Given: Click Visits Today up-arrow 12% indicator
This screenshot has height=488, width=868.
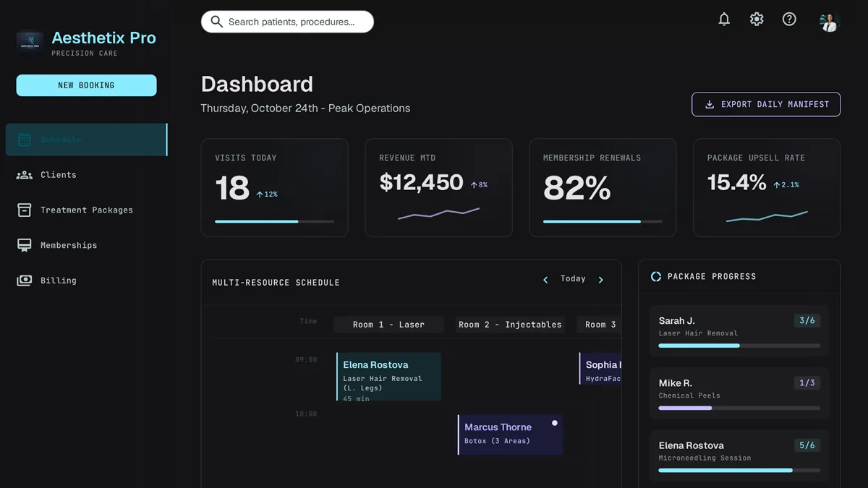Looking at the screenshot, I should (x=267, y=194).
